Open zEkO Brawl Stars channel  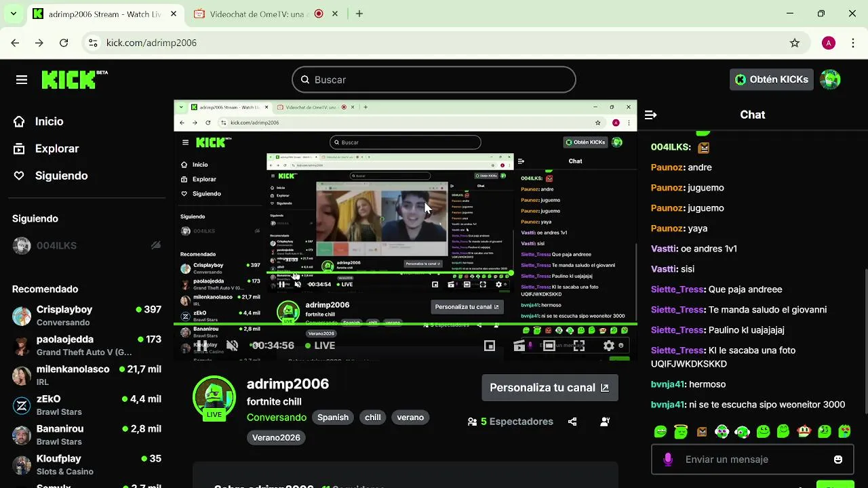(x=87, y=405)
